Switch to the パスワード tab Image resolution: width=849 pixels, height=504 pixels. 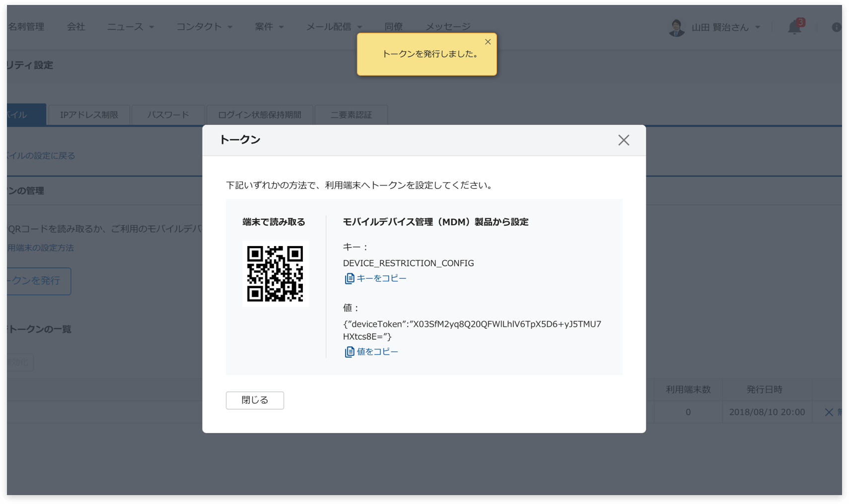(168, 115)
